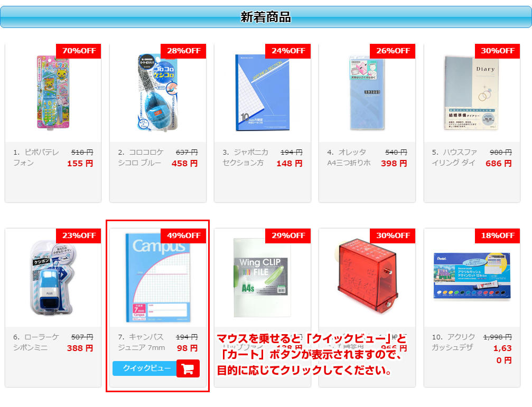
Task: Open the Wing CLIP FILE image
Action: tap(262, 277)
